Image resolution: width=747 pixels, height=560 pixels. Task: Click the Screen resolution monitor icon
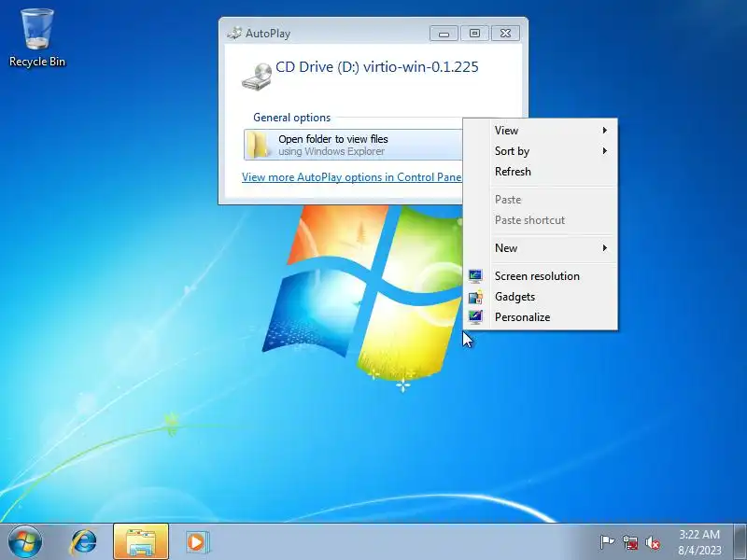point(475,275)
